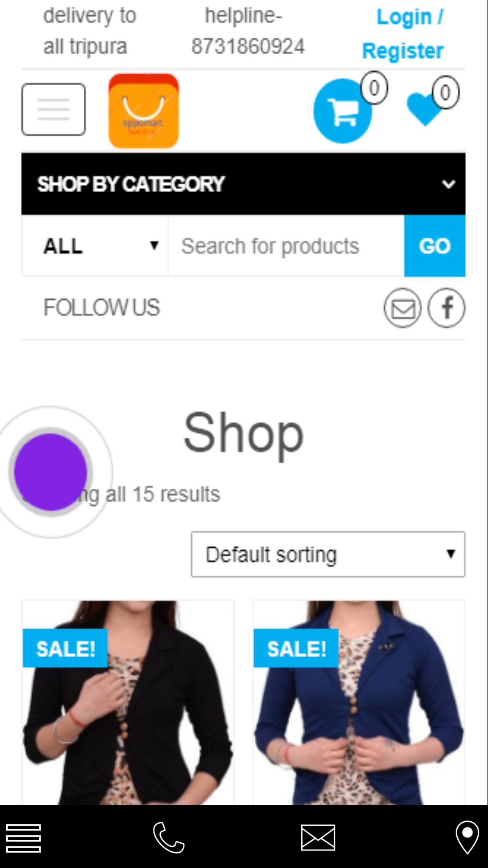Click the GO search button
The width and height of the screenshot is (488, 868).
point(435,246)
